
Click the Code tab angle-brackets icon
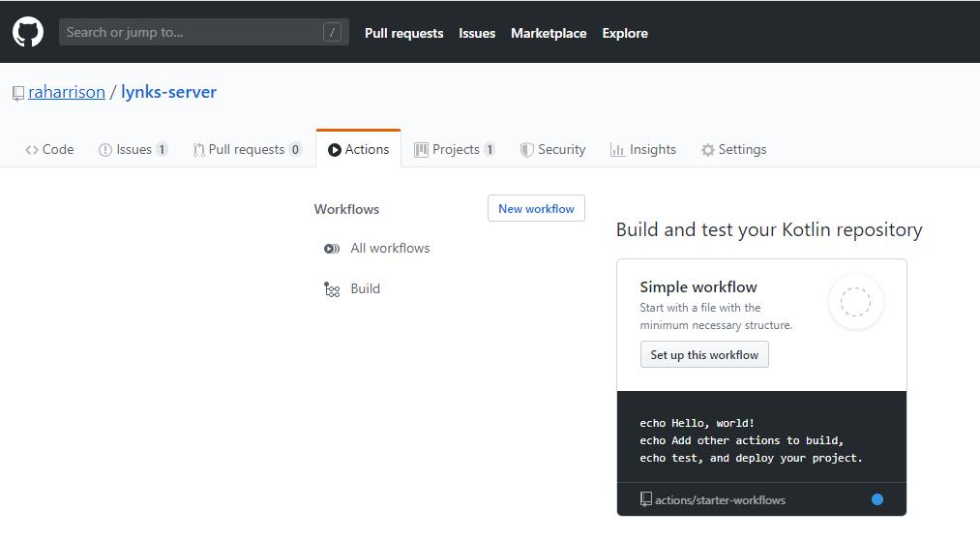pyautogui.click(x=32, y=150)
